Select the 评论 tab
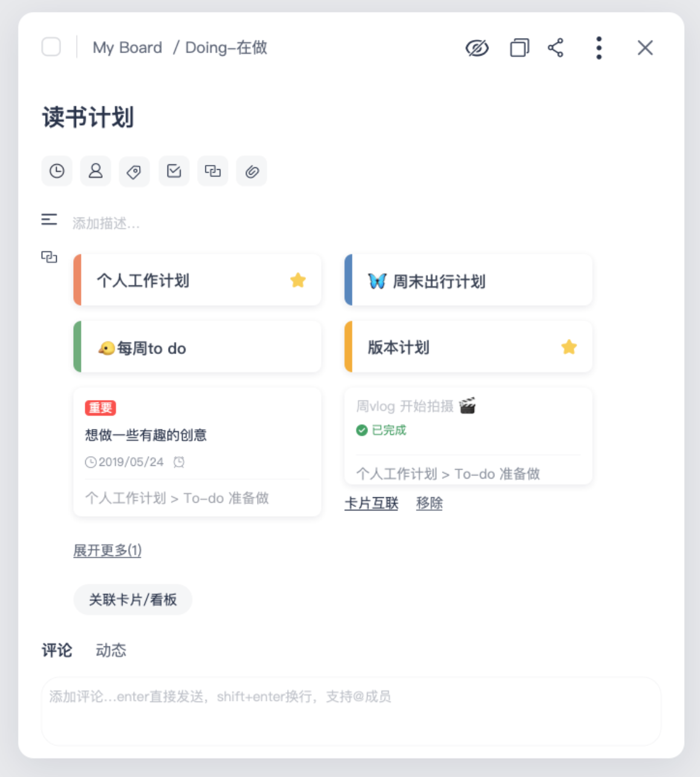This screenshot has width=700, height=777. [57, 650]
